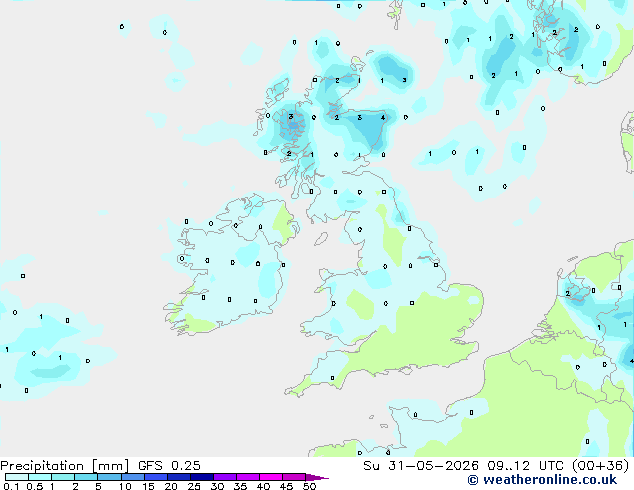Screen dimensions: 634x490
Task: Click the '50' legend scale label
Action: pyautogui.click(x=309, y=486)
